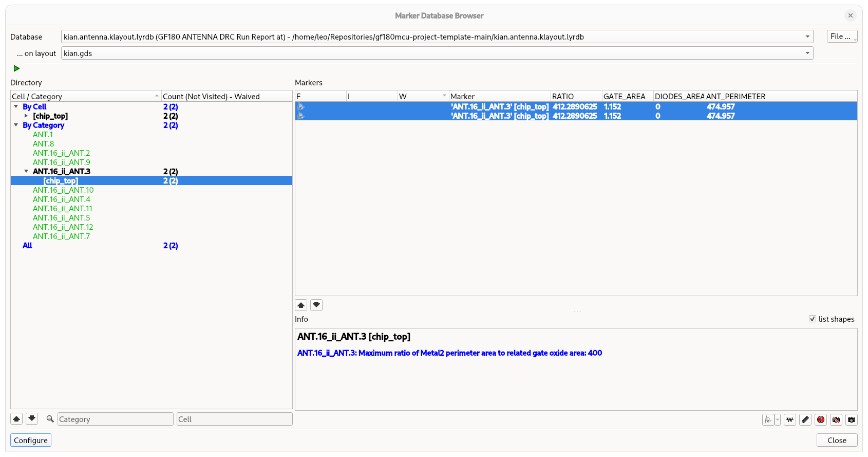
Task: Open the 'on layout' kian.gds dropdown
Action: point(807,53)
